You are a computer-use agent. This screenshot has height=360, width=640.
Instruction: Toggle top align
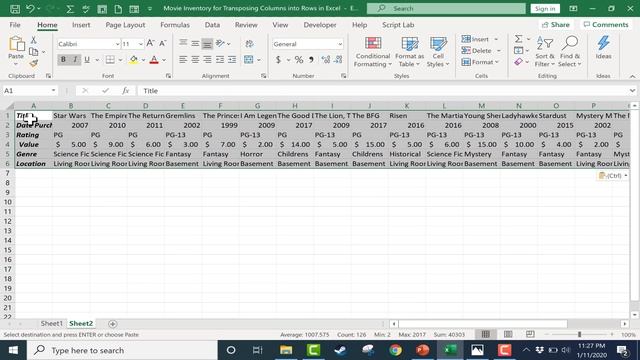point(183,43)
